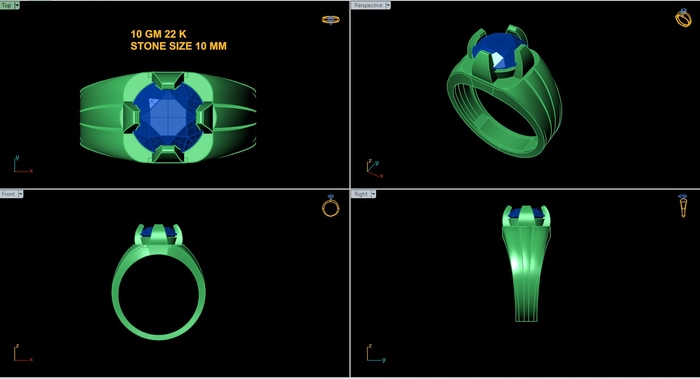
Task: Open the Front viewport dropdown arrow
Action: coord(21,194)
